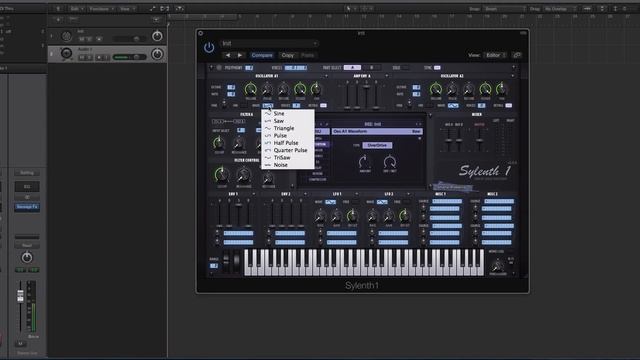Choose Noise from waveform menu

pyautogui.click(x=288, y=165)
